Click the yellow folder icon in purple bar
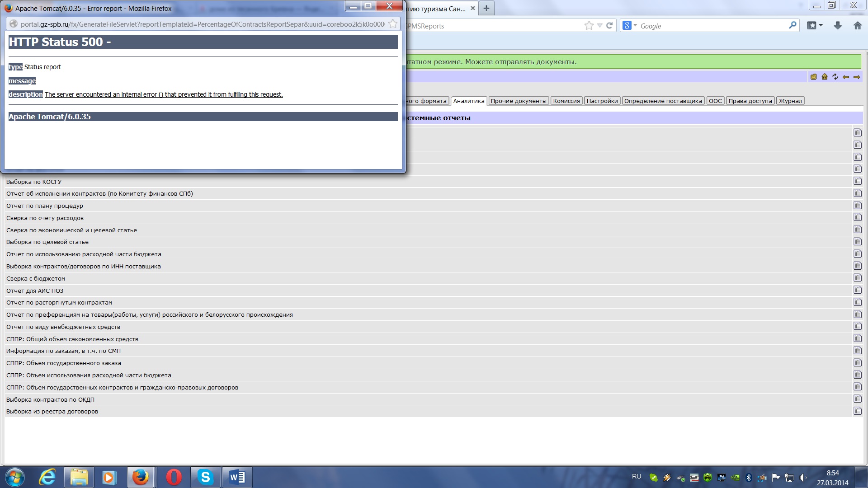Viewport: 868px width, 488px height. 813,77
